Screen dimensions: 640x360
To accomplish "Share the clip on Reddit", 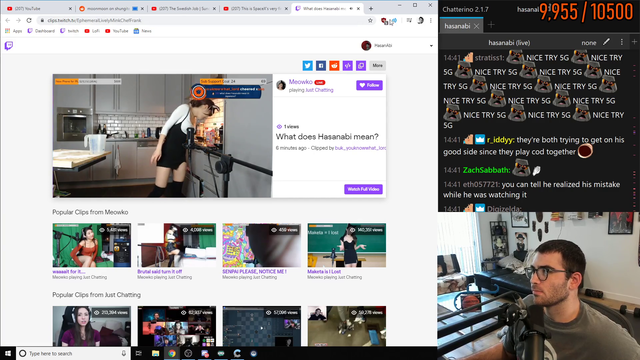I will point(334,65).
